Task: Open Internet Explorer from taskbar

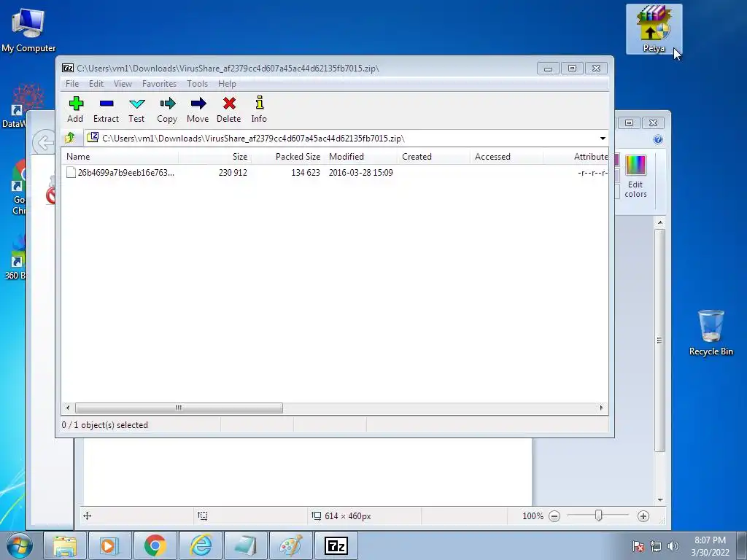Action: (201, 545)
